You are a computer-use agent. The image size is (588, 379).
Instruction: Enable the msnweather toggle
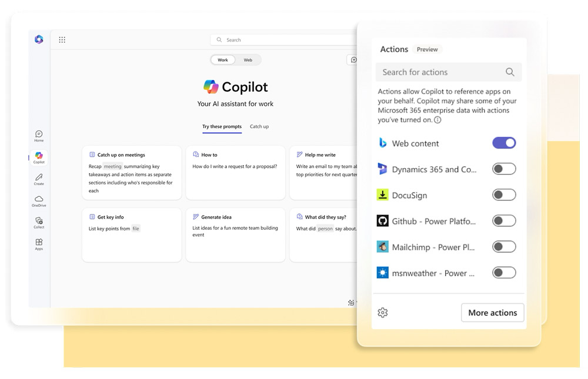(x=504, y=273)
